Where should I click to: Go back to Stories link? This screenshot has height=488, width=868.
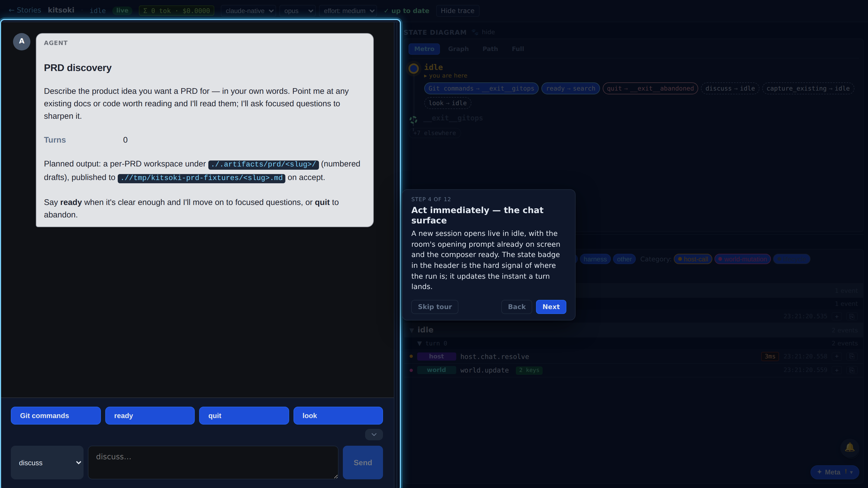[25, 10]
